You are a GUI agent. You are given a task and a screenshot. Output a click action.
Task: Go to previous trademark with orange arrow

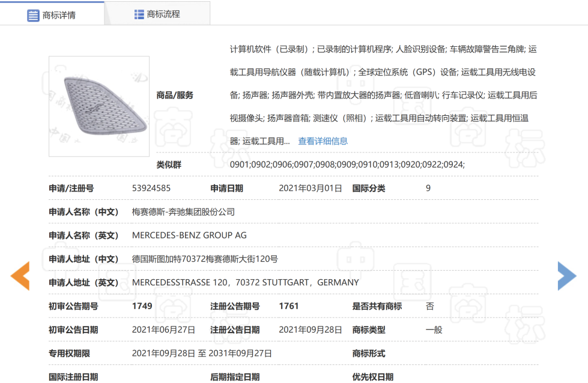click(x=20, y=276)
